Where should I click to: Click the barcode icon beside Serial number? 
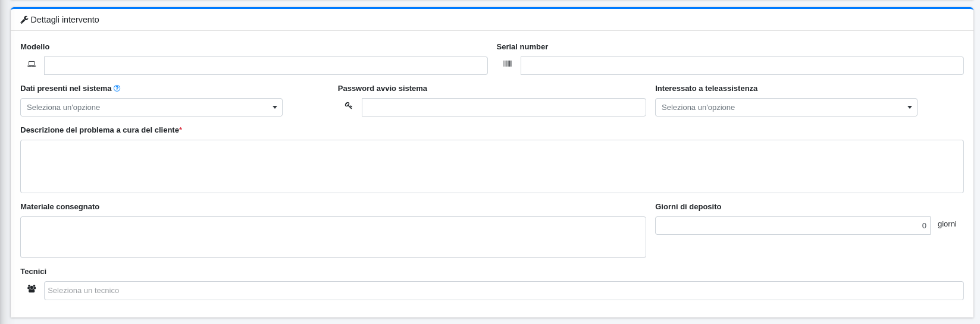508,64
